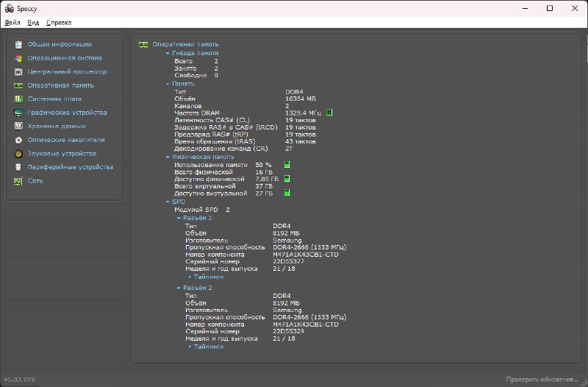Click the Оперативная память sidebar icon
The width and height of the screenshot is (588, 387).
18,85
